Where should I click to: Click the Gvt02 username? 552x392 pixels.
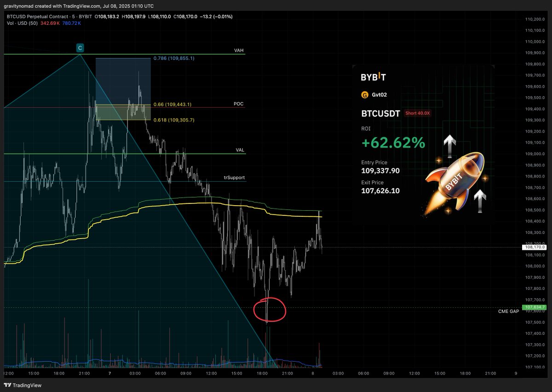click(x=379, y=95)
